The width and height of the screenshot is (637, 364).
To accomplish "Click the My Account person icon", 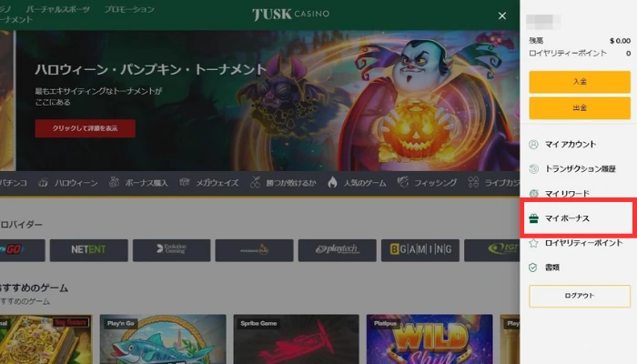I will click(x=534, y=144).
